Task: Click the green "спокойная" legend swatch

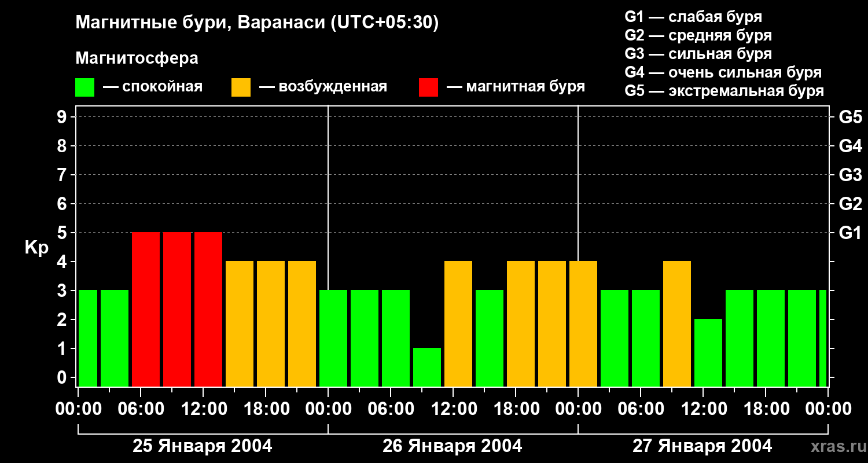Action: (x=84, y=87)
